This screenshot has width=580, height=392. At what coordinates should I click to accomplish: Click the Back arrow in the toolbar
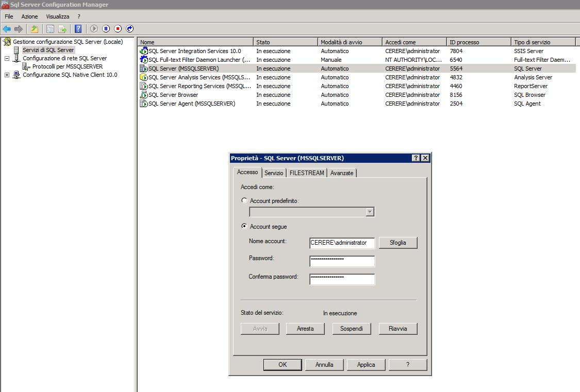[x=7, y=29]
